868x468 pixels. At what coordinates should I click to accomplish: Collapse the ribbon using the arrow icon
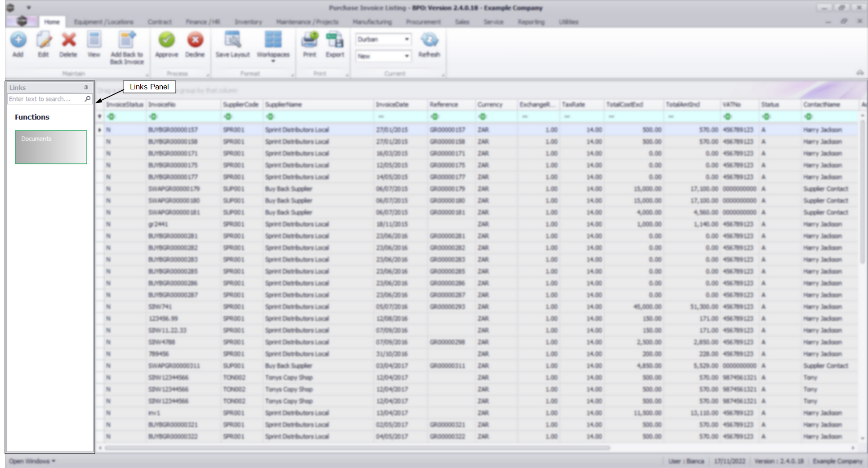(860, 72)
